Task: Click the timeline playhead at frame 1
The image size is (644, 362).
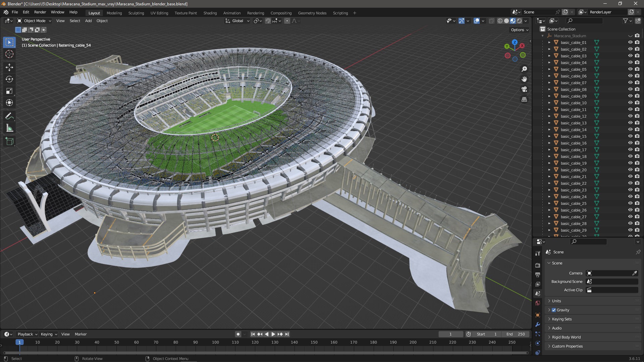Action: (19, 342)
